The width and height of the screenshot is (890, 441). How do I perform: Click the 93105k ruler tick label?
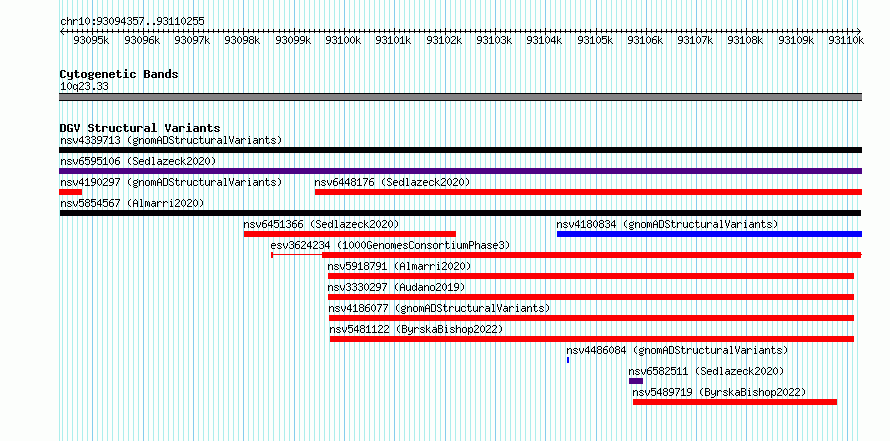point(595,41)
